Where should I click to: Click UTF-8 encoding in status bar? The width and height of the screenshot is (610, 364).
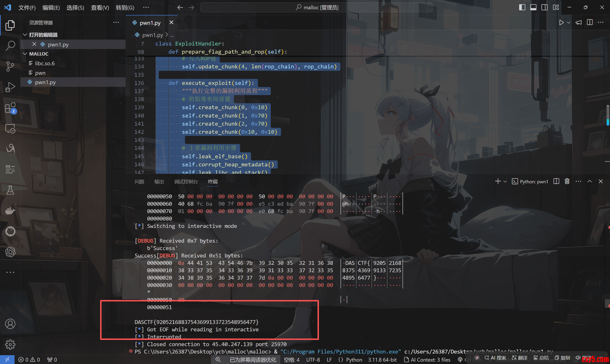(313, 359)
